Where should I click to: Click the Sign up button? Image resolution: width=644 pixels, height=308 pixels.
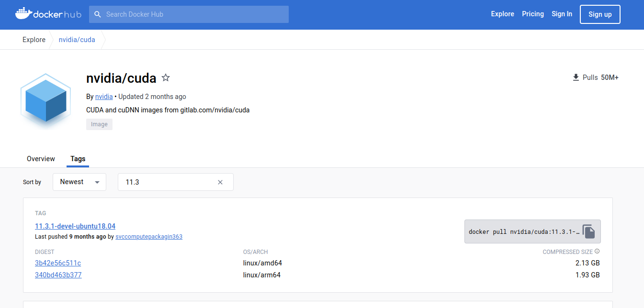pos(600,14)
